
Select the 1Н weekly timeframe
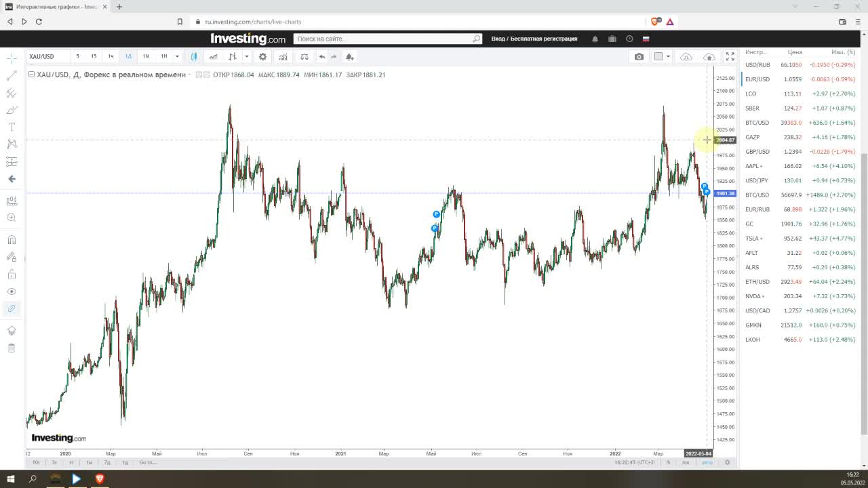163,56
